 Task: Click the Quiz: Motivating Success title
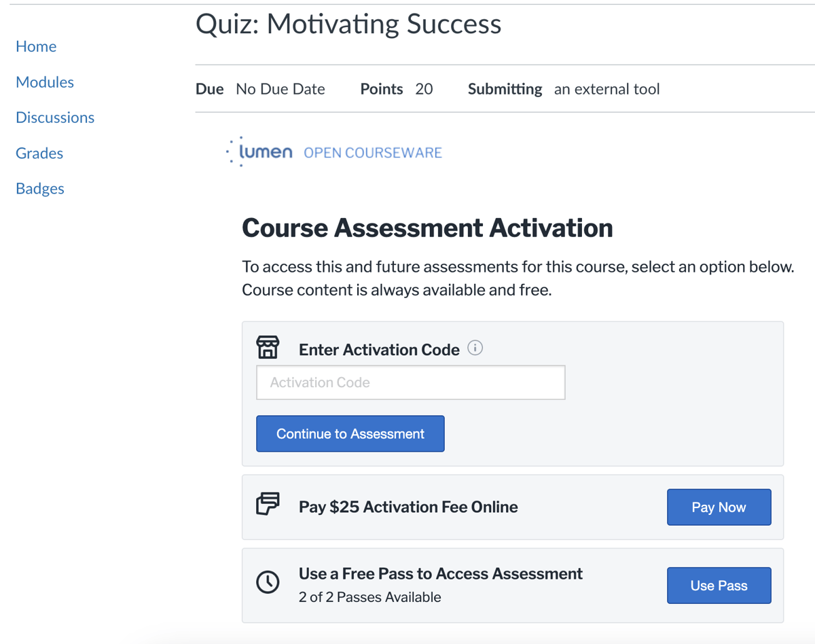pyautogui.click(x=348, y=24)
